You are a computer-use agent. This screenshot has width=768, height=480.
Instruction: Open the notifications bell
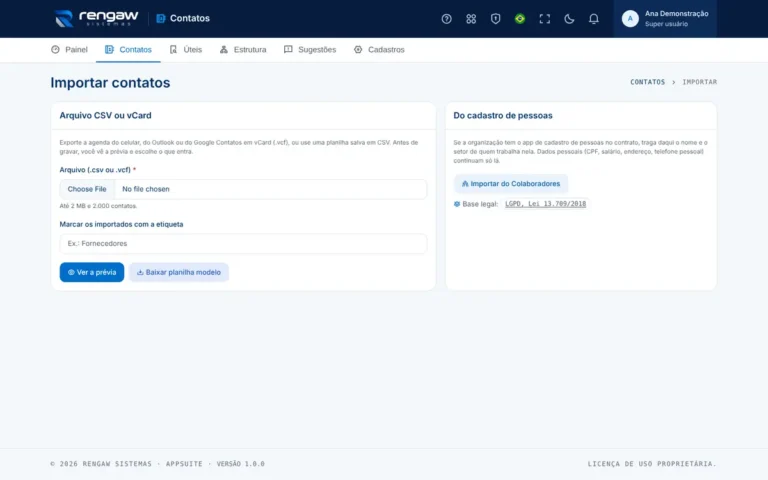593,19
